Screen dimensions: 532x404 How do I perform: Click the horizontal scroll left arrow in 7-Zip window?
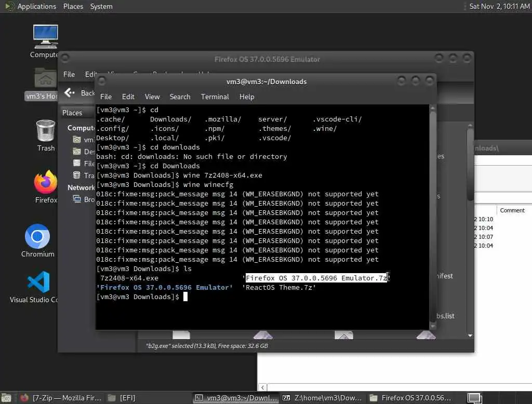[262, 387]
